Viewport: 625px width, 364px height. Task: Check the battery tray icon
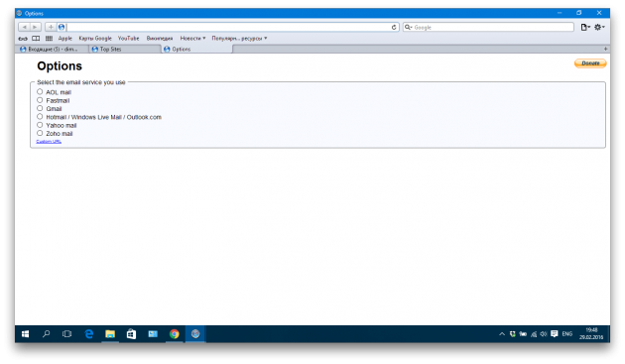click(x=523, y=334)
